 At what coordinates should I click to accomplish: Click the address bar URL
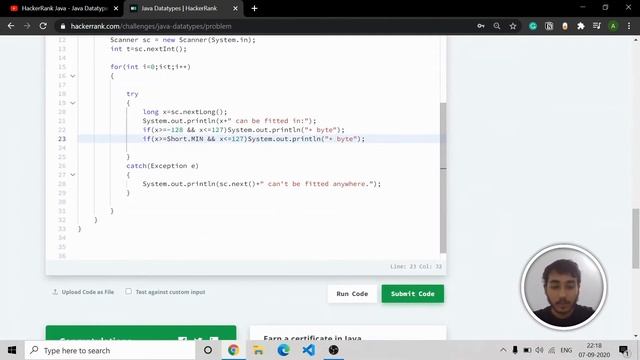coord(151,26)
